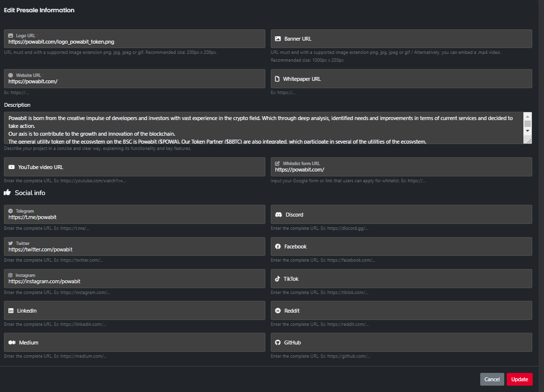
Task: Click the description resize handle
Action: [x=528, y=140]
